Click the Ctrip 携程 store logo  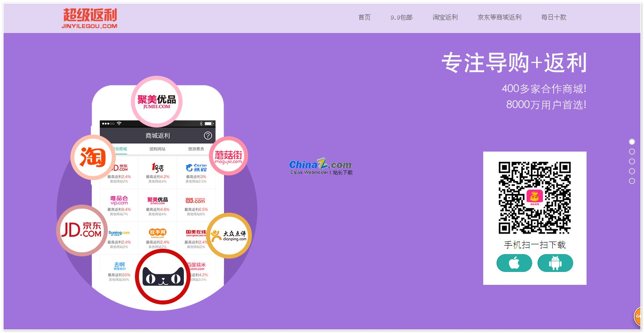pyautogui.click(x=196, y=168)
